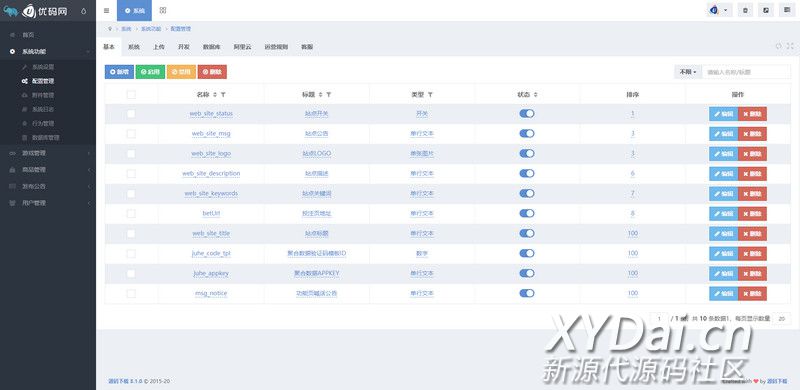Click the filter icon next to 类型 column header

pos(430,94)
